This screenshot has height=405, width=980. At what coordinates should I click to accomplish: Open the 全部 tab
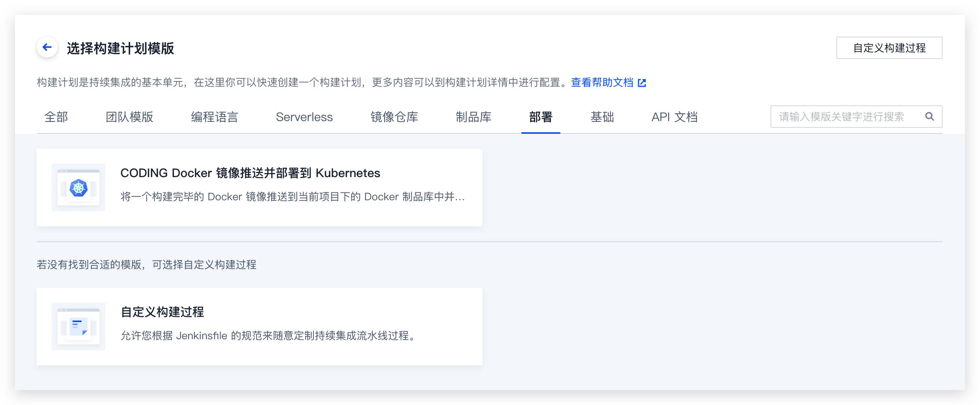coord(56,117)
